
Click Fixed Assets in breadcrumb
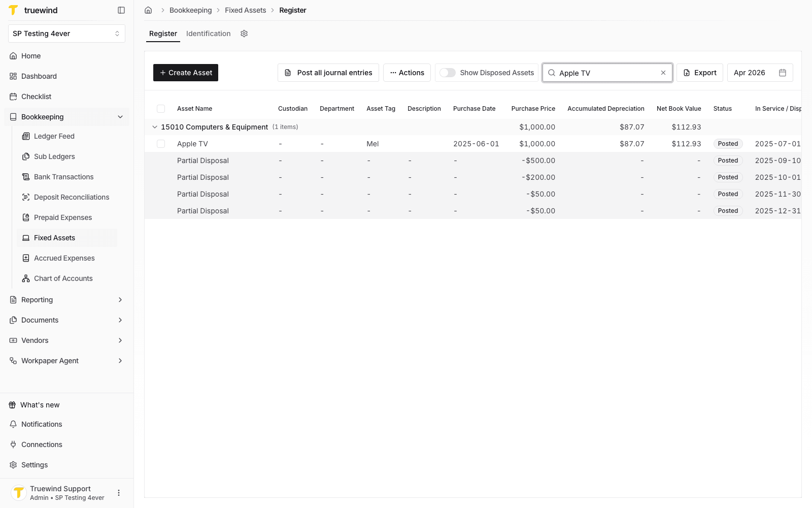pyautogui.click(x=246, y=10)
